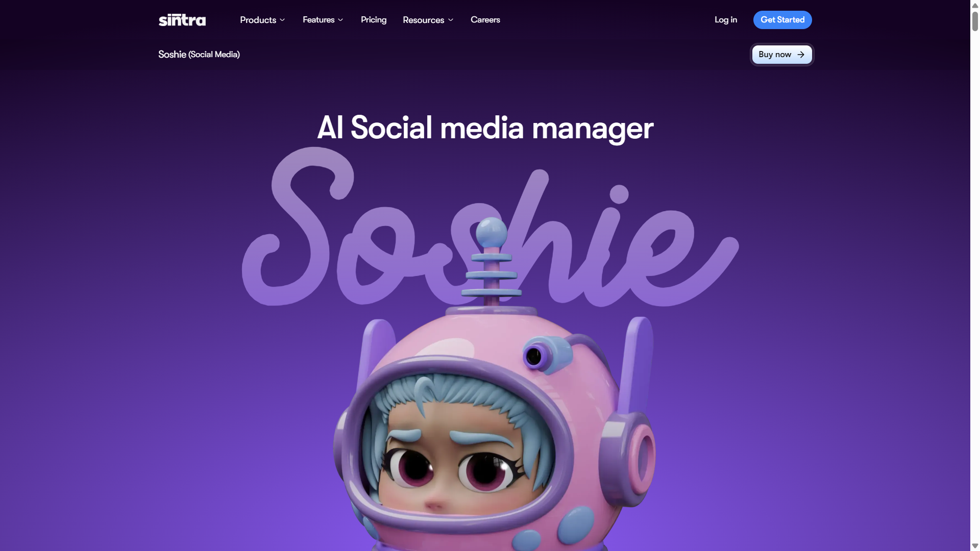Click Soshie's helmet antenna ball
The width and height of the screenshot is (980, 551).
click(x=492, y=232)
